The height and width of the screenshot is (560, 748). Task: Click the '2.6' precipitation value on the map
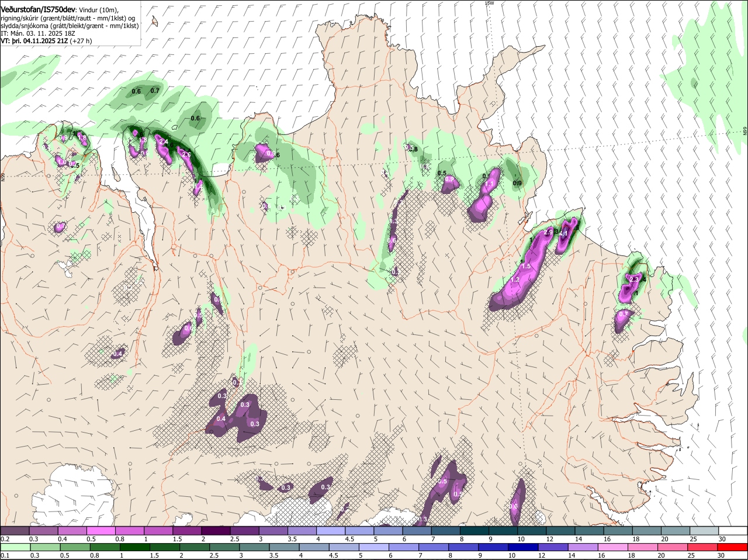pyautogui.click(x=186, y=154)
